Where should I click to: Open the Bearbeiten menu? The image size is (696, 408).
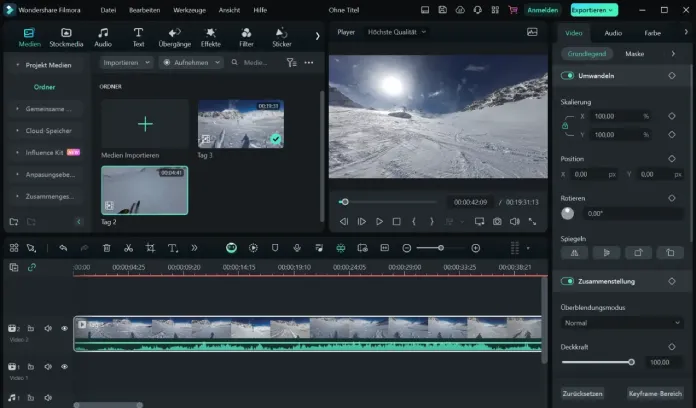(x=145, y=10)
